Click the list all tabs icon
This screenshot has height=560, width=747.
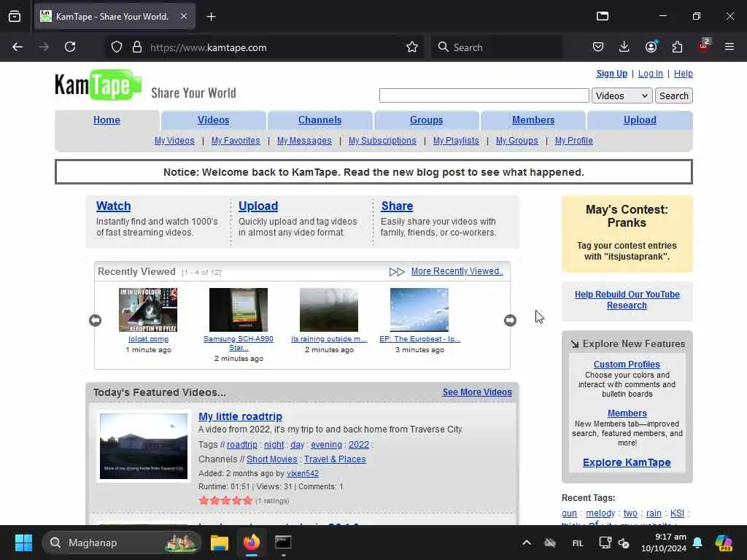click(x=603, y=16)
